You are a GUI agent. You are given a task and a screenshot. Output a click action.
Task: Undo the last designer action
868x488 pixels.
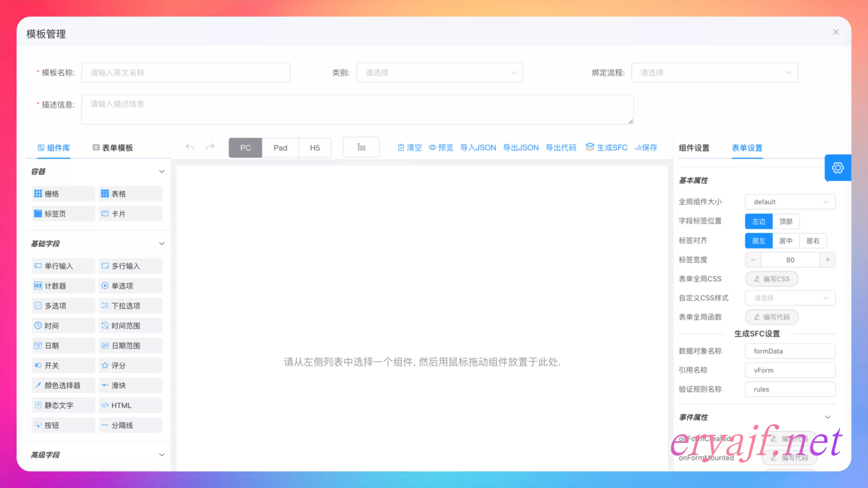190,147
